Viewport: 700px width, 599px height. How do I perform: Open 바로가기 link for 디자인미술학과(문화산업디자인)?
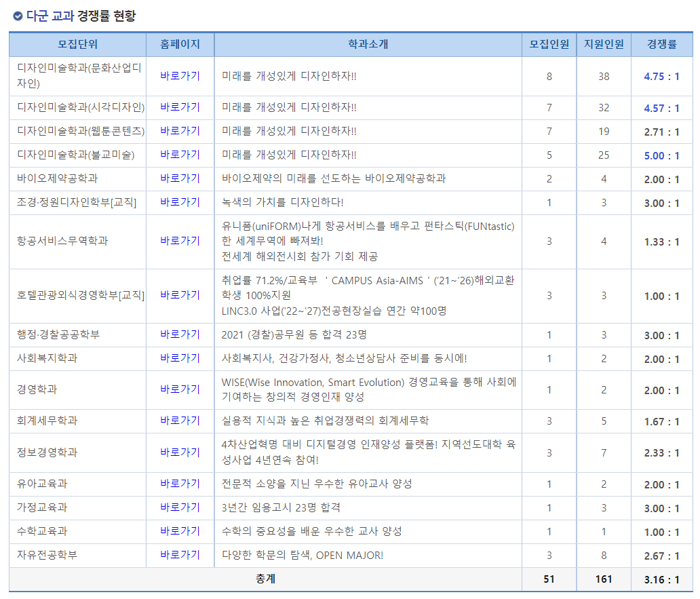tap(180, 77)
